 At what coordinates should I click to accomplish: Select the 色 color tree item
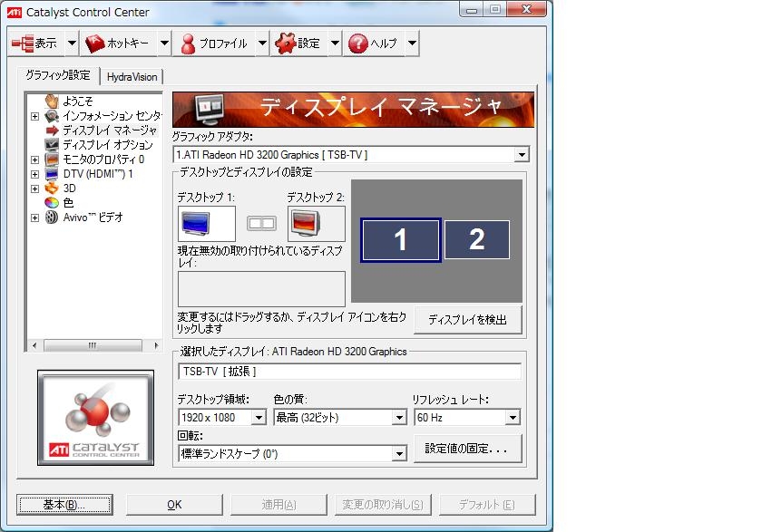[69, 202]
